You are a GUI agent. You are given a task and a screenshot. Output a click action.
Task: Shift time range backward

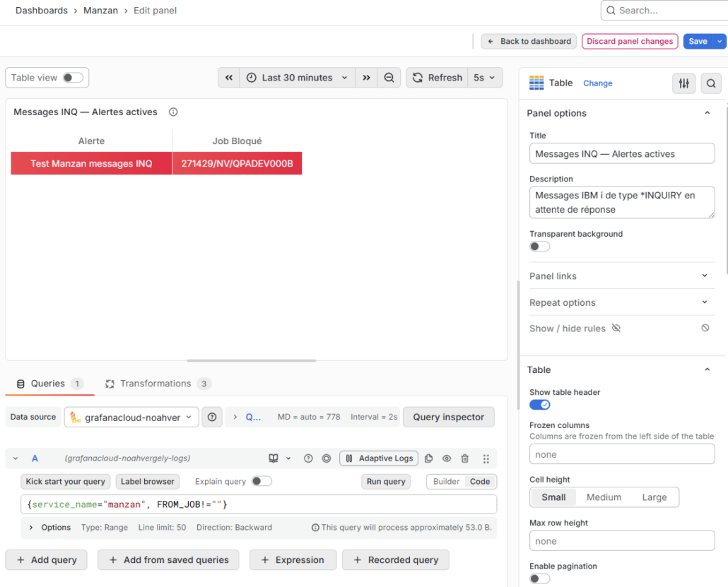228,78
